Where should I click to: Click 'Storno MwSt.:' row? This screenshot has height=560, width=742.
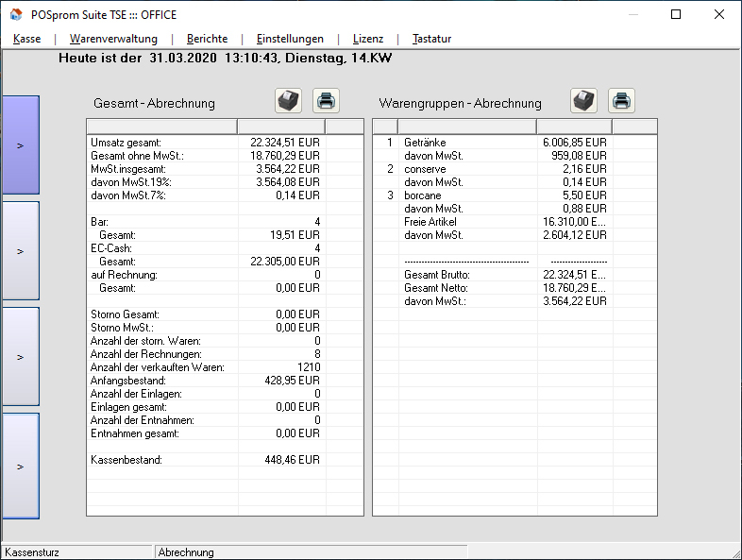(226, 328)
